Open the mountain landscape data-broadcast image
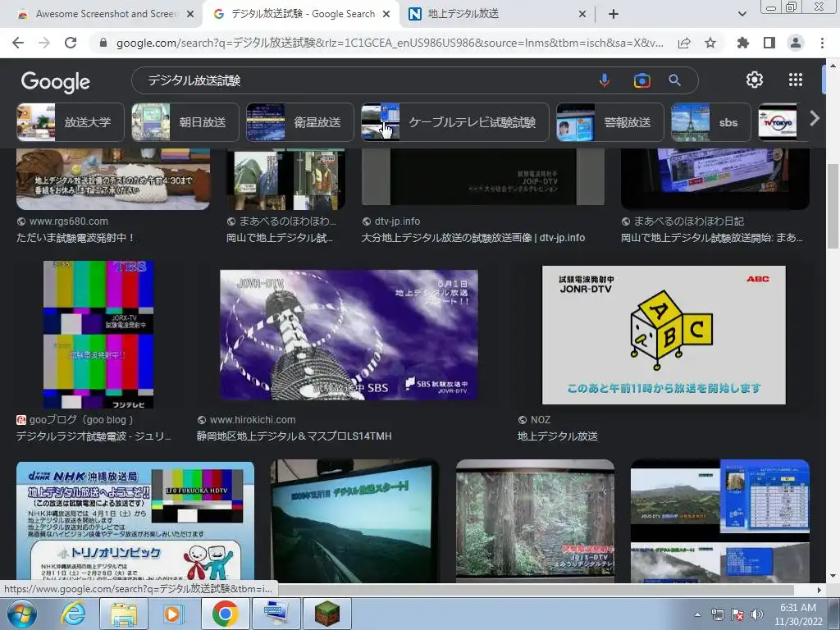 [720, 521]
